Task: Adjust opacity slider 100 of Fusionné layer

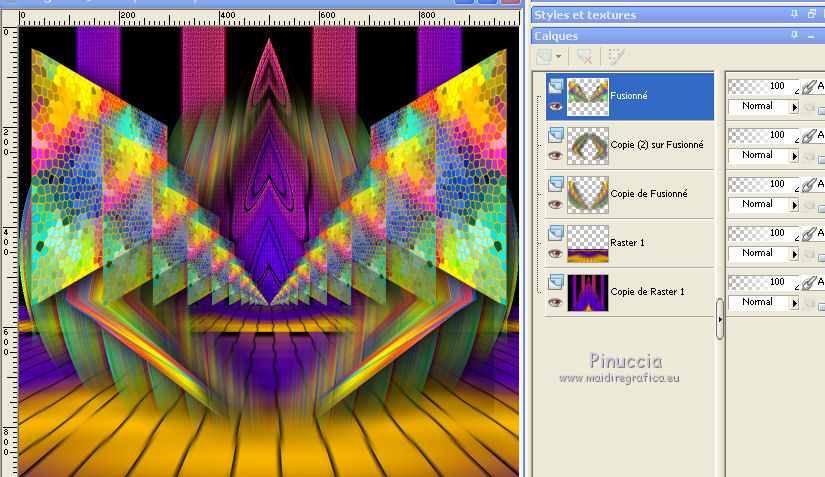Action: click(763, 86)
